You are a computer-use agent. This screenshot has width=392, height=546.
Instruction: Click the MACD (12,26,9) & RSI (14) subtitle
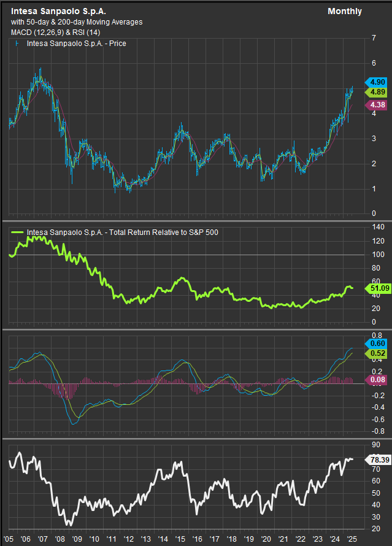coord(55,33)
